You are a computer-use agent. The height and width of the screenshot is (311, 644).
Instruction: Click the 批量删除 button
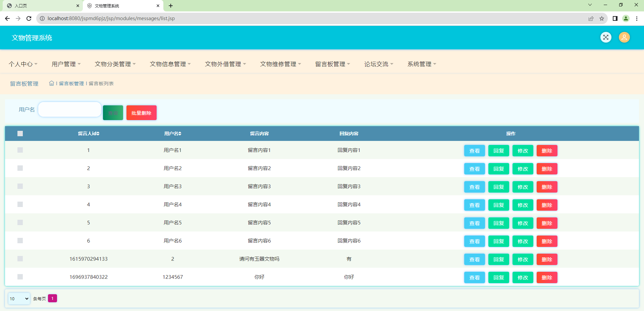pyautogui.click(x=141, y=112)
